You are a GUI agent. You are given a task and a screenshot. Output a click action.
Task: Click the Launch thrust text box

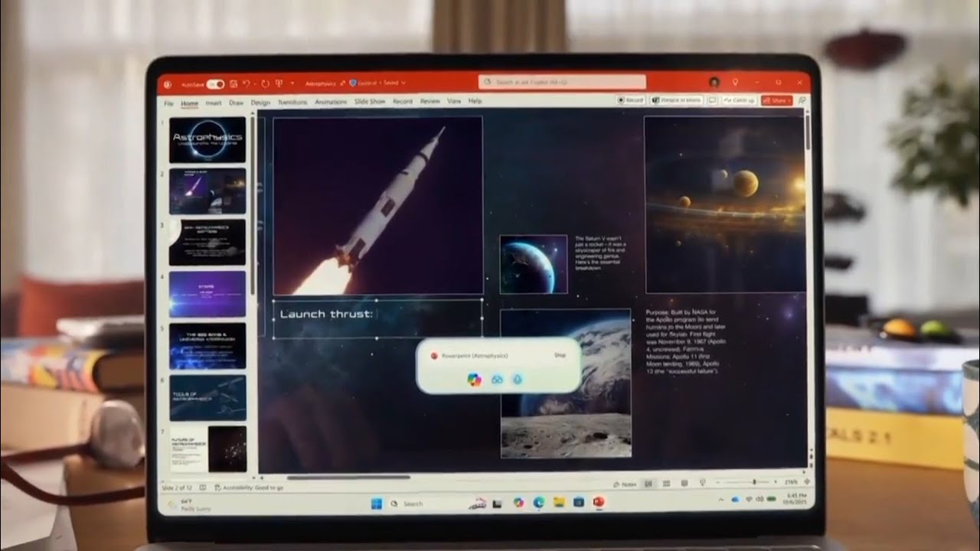[377, 318]
